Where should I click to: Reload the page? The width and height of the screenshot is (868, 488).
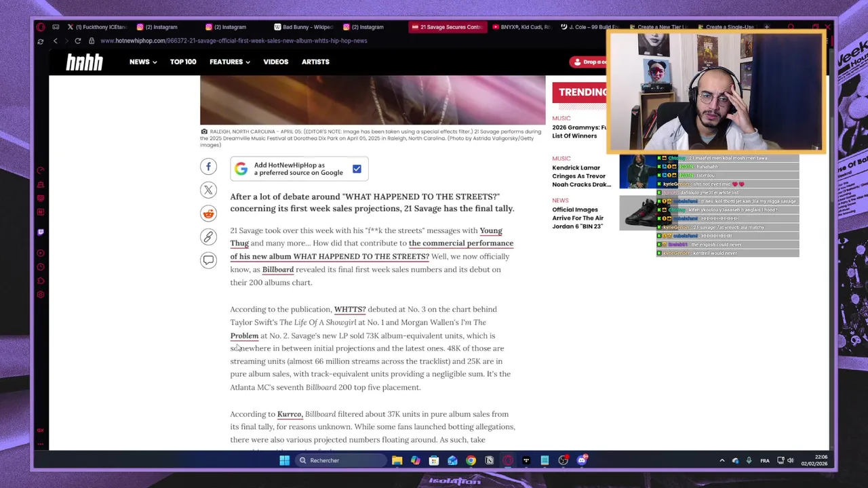click(77, 41)
